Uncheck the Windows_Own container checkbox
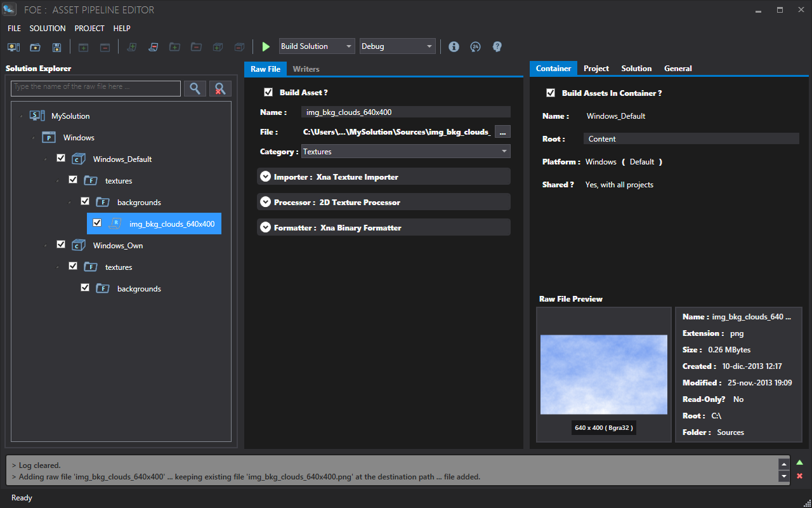Image resolution: width=812 pixels, height=508 pixels. click(x=61, y=244)
